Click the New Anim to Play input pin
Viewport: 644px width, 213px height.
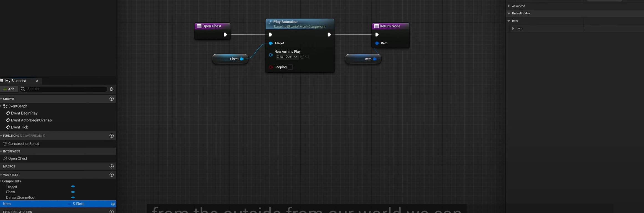tap(271, 55)
